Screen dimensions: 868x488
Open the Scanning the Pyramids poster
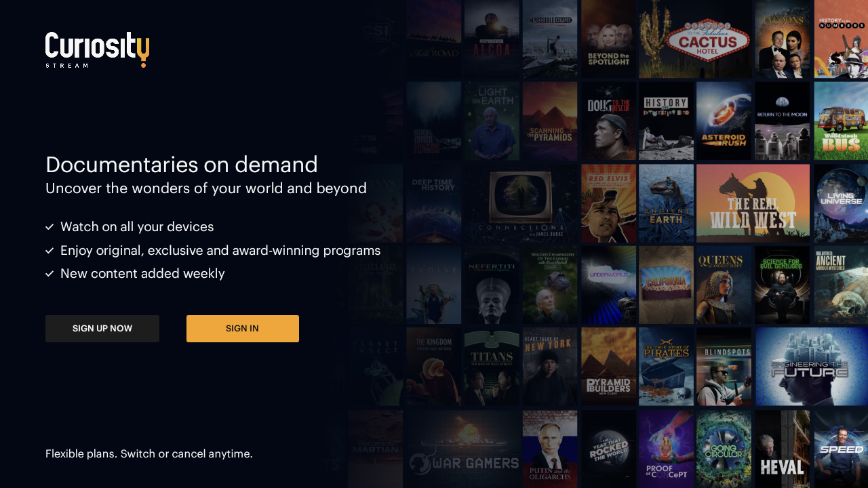(550, 121)
